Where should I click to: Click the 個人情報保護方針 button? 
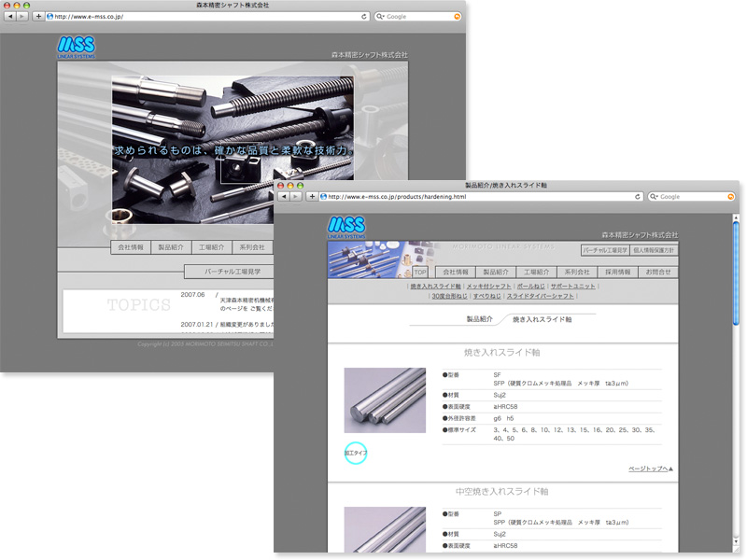653,250
